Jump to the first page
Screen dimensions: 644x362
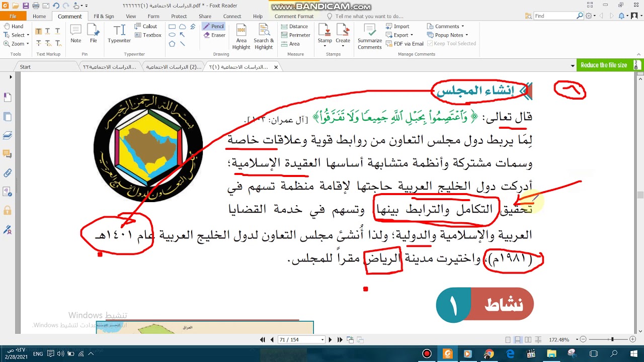coord(262,340)
